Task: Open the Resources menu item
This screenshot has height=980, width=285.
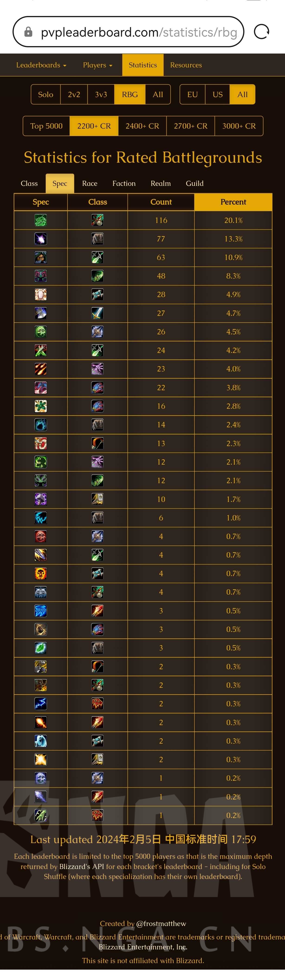Action: click(x=186, y=65)
